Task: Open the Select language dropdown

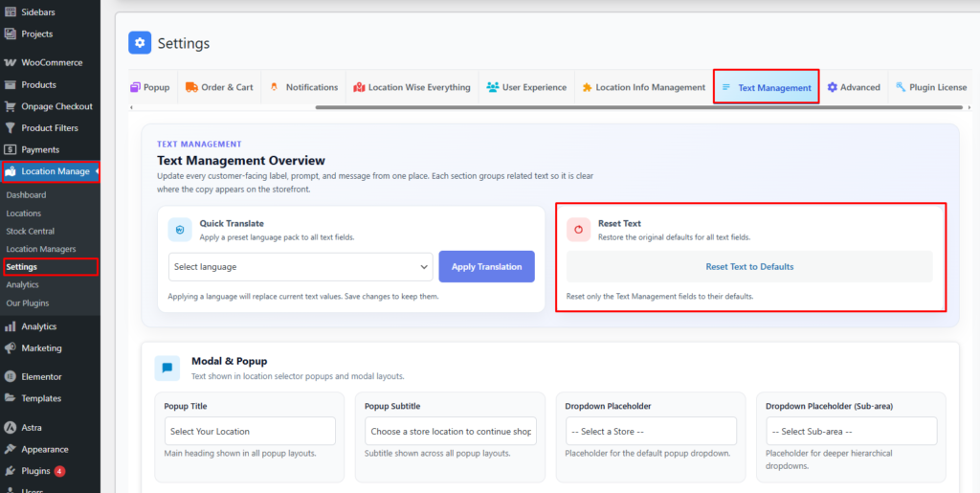Action: pyautogui.click(x=301, y=267)
